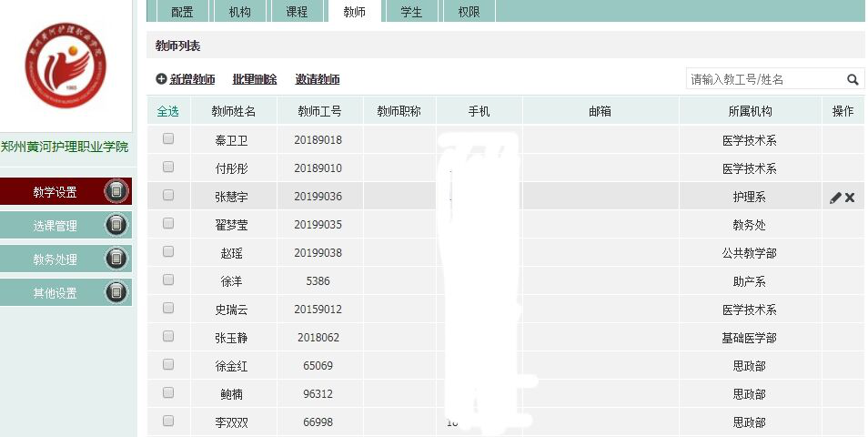868x437 pixels.
Task: Click the pencil edit icon for 张慧宇
Action: tap(835, 198)
